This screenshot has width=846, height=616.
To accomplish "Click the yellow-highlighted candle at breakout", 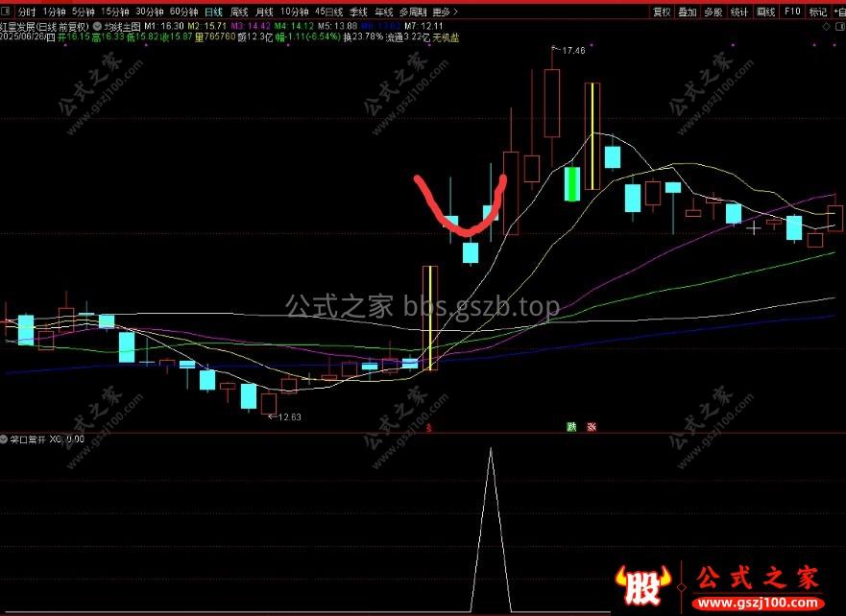I will (x=431, y=318).
